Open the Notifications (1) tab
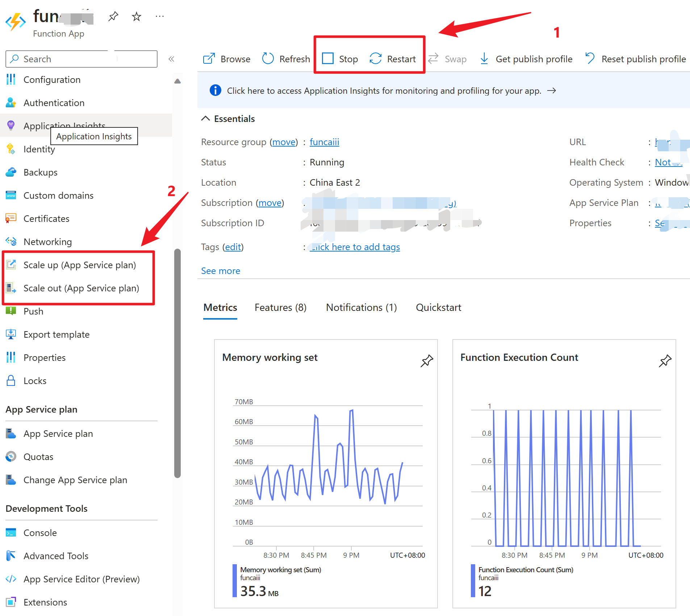This screenshot has width=690, height=616. coord(361,307)
